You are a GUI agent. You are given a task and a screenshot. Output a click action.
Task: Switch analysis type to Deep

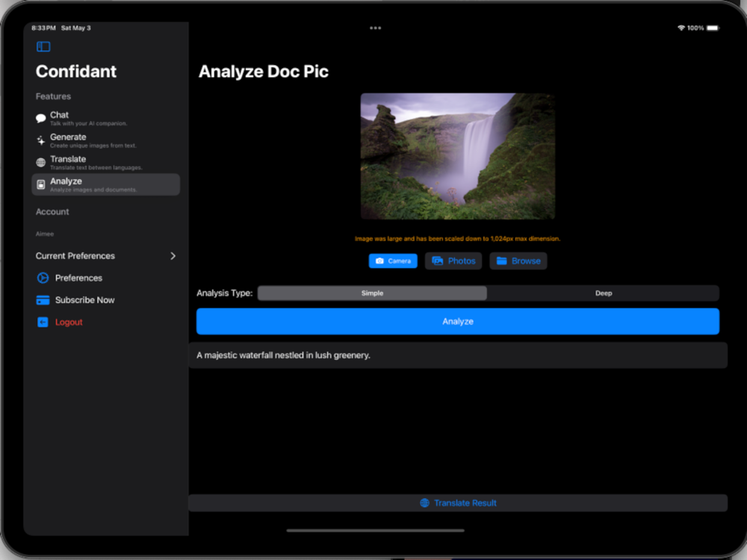click(603, 293)
